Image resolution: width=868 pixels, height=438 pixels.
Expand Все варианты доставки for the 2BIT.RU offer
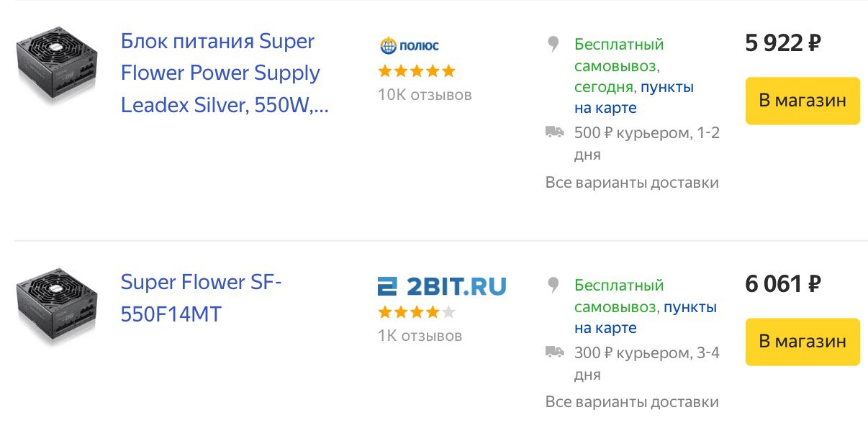[x=632, y=401]
